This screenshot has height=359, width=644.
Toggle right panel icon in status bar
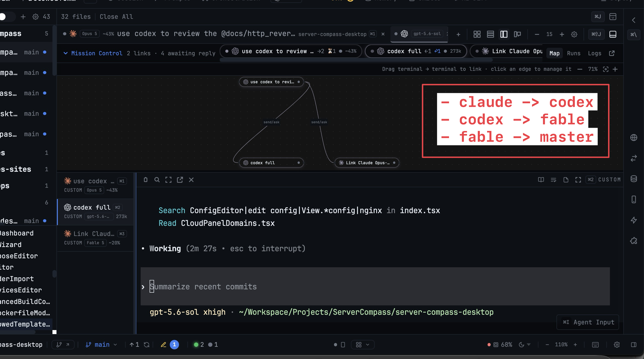click(x=633, y=345)
